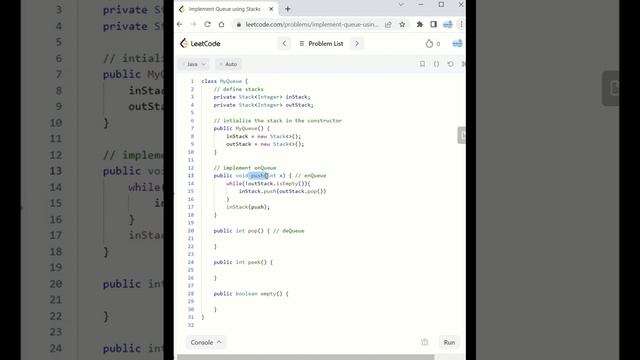Expand the Console panel
This screenshot has height=360, width=640.
click(x=206, y=342)
